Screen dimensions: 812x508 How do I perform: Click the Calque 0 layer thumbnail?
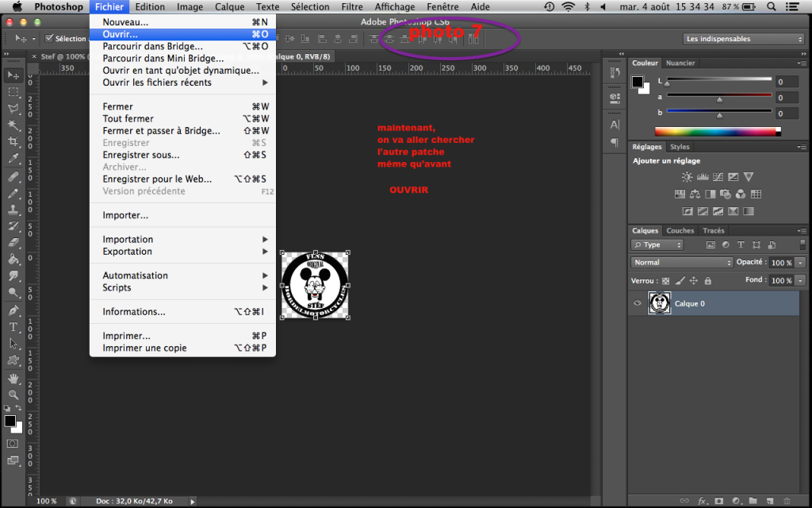[x=659, y=304]
